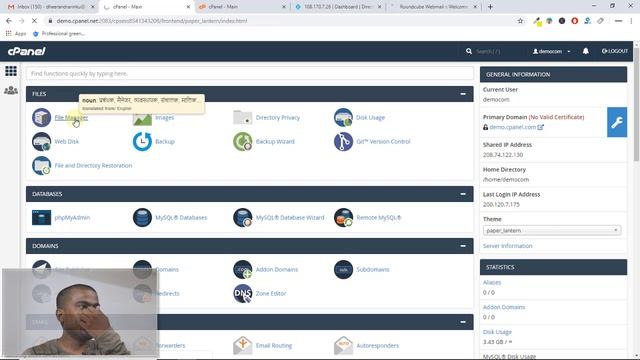This screenshot has width=640, height=360.
Task: Click the notifications bell icon
Action: (585, 51)
